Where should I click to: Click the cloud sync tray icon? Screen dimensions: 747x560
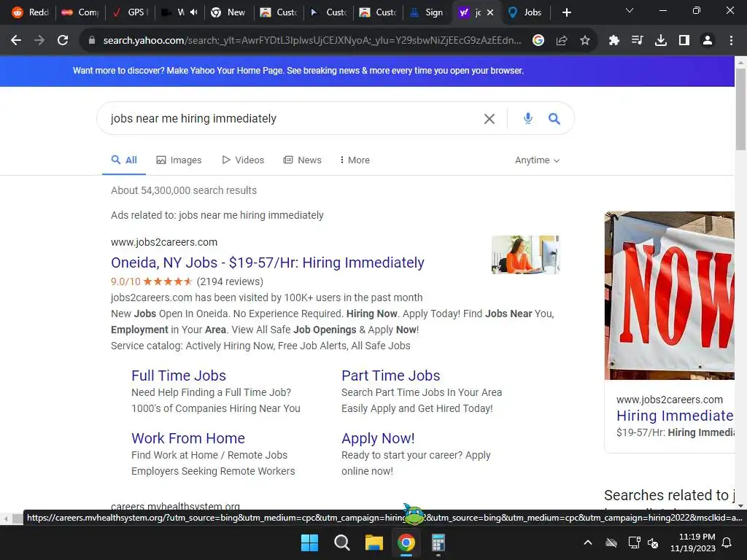[611, 542]
